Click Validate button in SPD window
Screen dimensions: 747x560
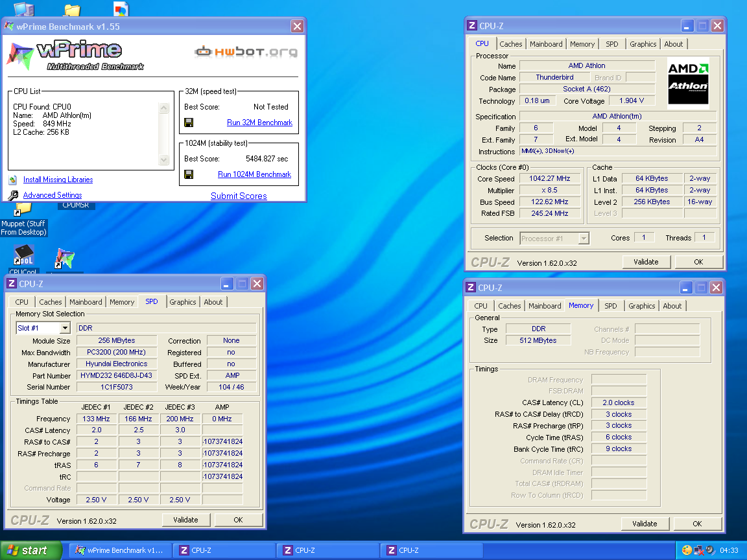pyautogui.click(x=186, y=520)
